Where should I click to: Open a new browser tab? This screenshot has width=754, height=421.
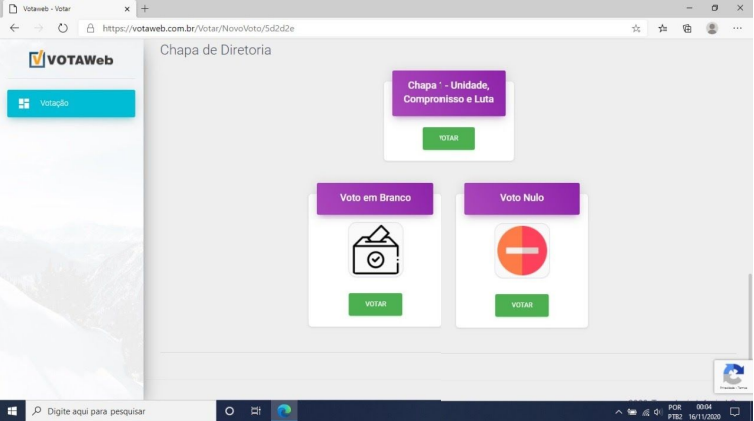click(144, 8)
